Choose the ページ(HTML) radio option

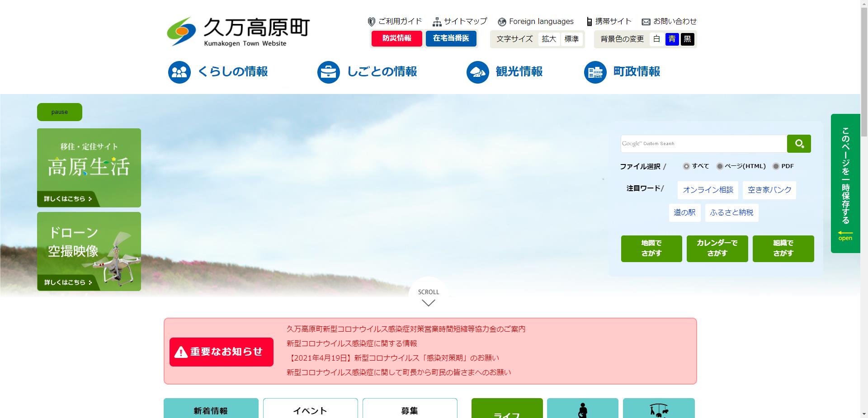coord(720,166)
